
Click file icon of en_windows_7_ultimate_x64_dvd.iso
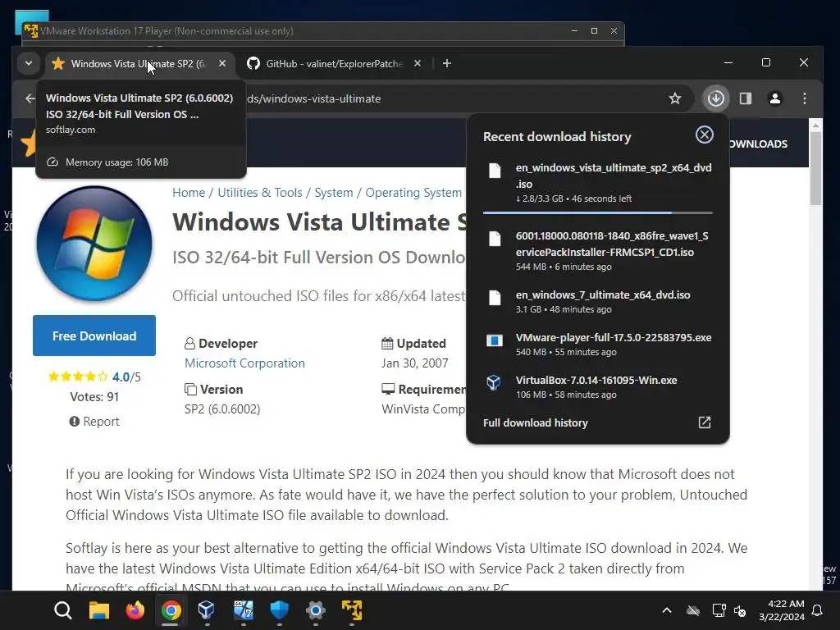(x=495, y=298)
